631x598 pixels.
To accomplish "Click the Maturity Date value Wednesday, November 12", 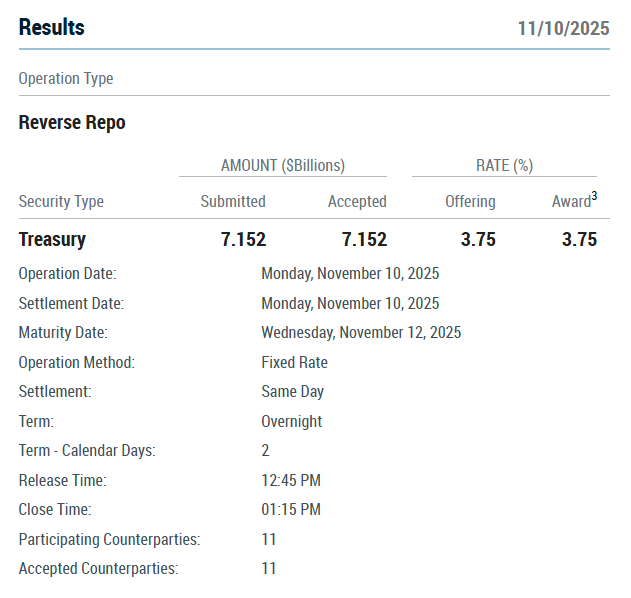I will 361,333.
